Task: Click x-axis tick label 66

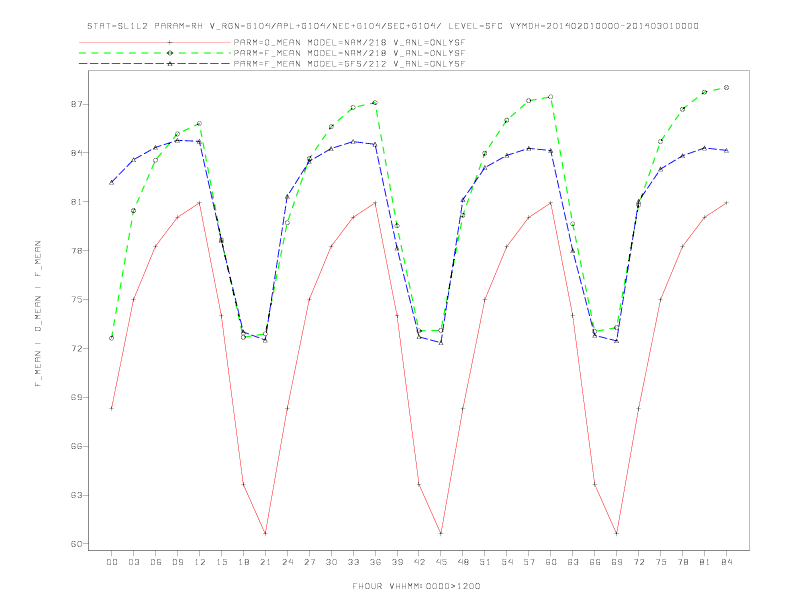Action: click(x=595, y=562)
